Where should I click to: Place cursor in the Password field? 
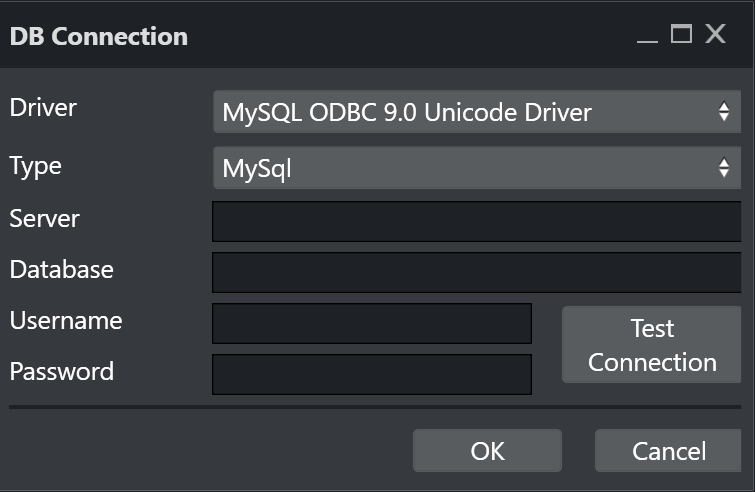pos(372,374)
